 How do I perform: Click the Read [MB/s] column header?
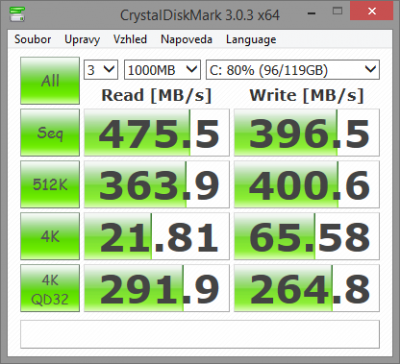pyautogui.click(x=156, y=96)
